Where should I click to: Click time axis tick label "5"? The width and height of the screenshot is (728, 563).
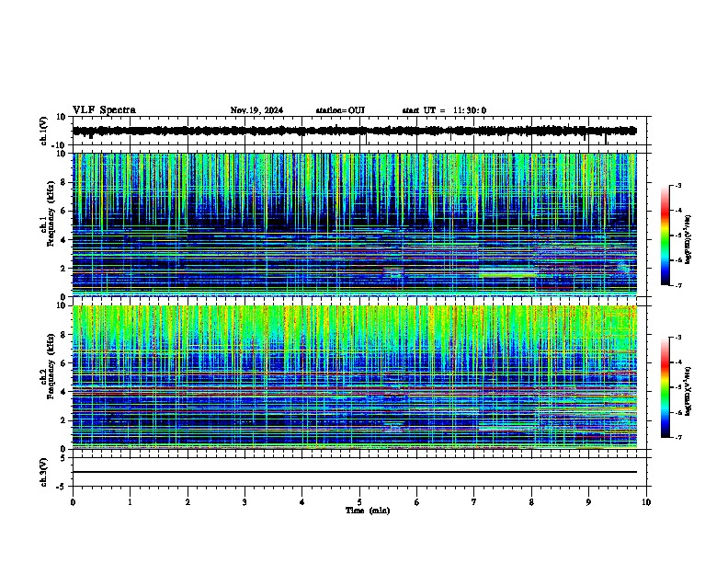click(x=359, y=502)
